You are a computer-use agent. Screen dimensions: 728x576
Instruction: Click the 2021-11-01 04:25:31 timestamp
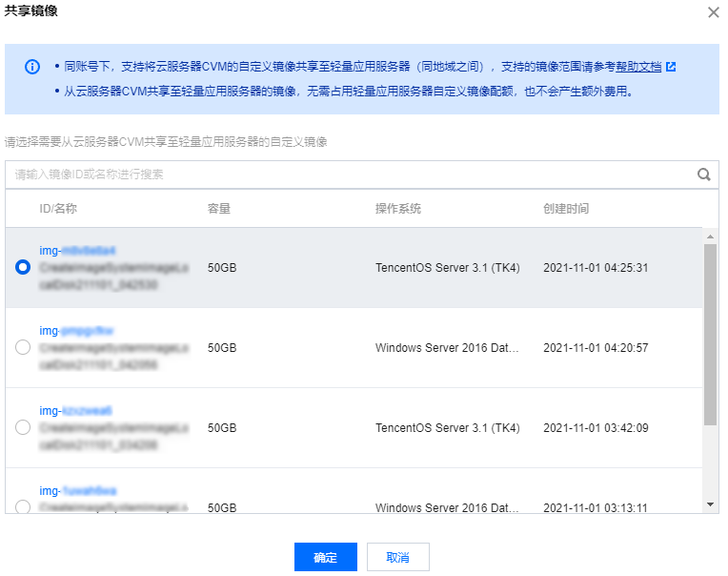(x=596, y=268)
